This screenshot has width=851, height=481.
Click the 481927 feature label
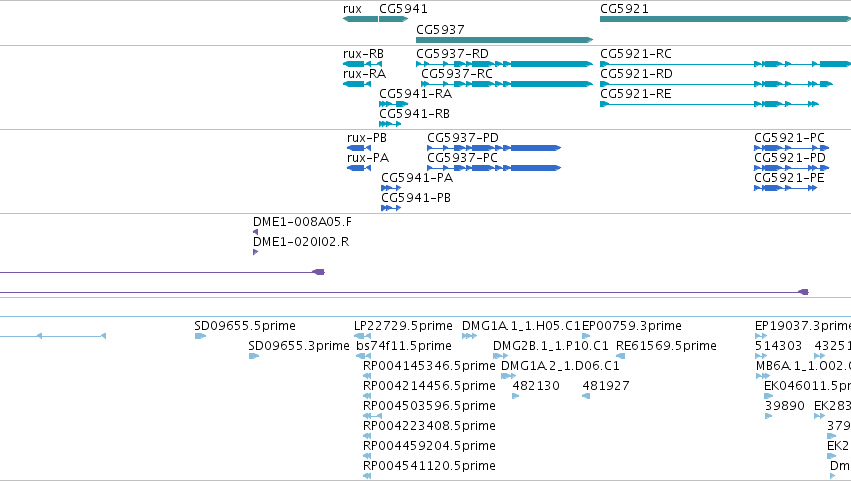point(606,386)
